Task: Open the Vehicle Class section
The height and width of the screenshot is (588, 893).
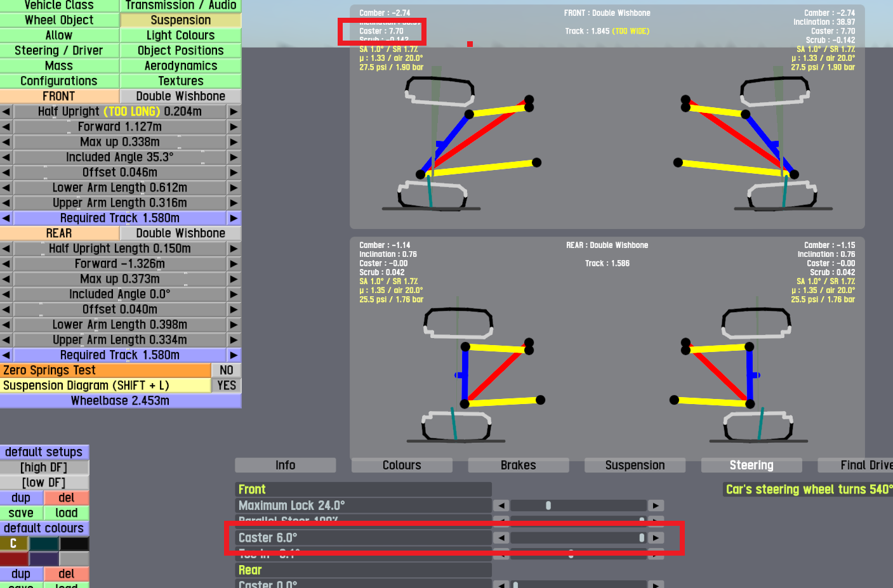Action: 59,6
